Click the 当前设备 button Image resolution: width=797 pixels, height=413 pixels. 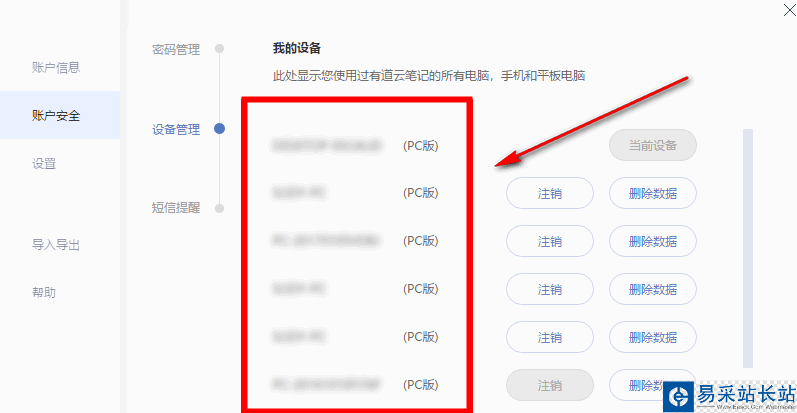653,145
